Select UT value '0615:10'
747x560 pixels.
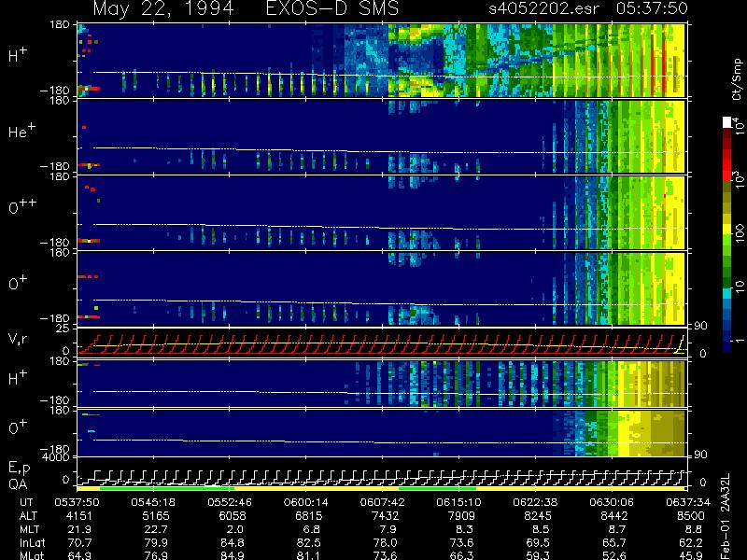(x=458, y=502)
